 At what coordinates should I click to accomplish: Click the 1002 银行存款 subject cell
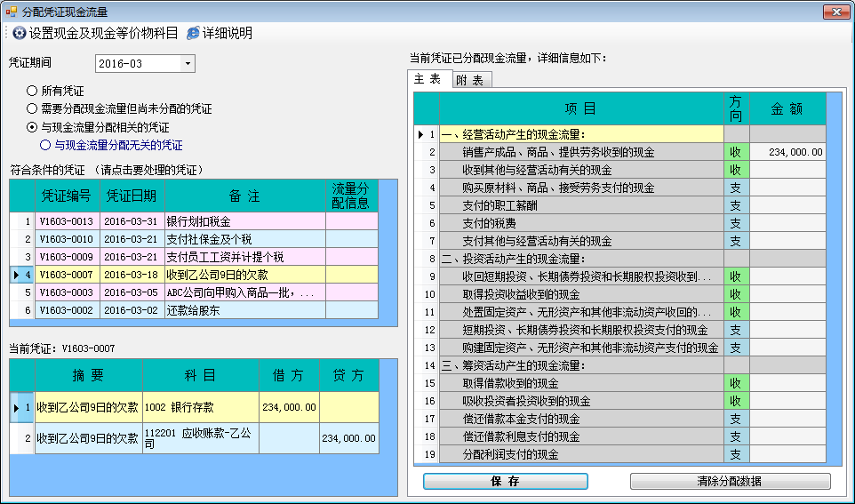(x=201, y=407)
